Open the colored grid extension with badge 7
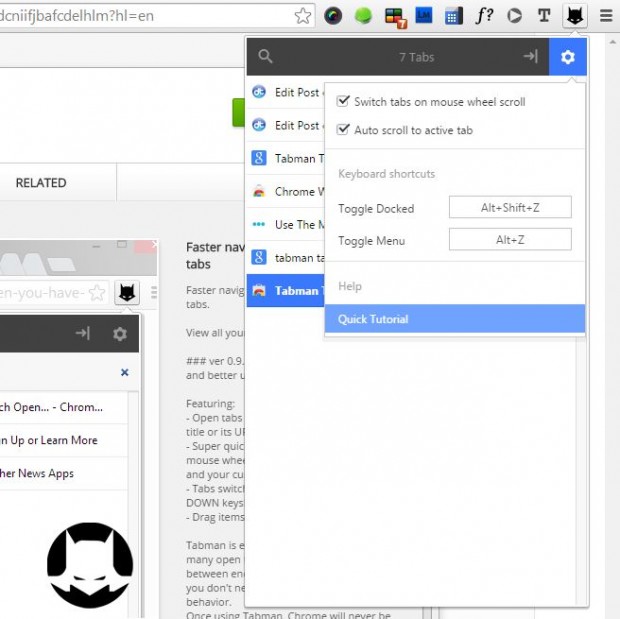This screenshot has width=620, height=619. click(x=395, y=17)
